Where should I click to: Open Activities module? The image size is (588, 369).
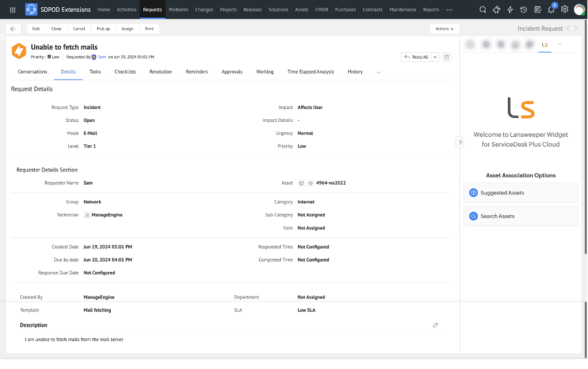(126, 10)
